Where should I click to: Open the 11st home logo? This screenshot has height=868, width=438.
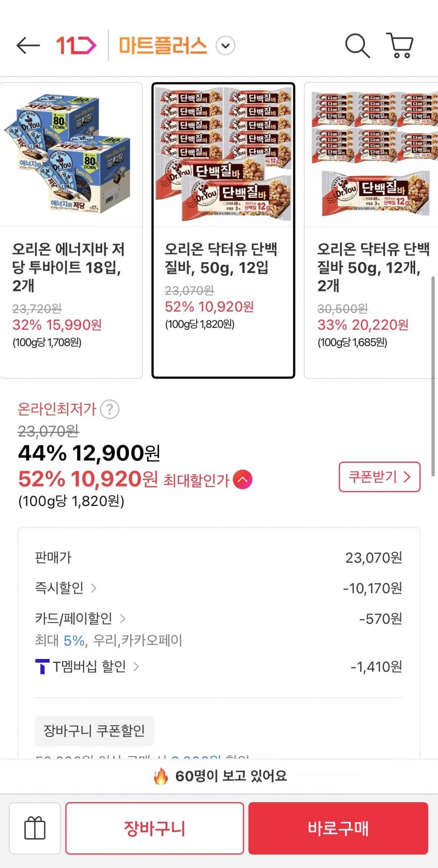pyautogui.click(x=76, y=46)
